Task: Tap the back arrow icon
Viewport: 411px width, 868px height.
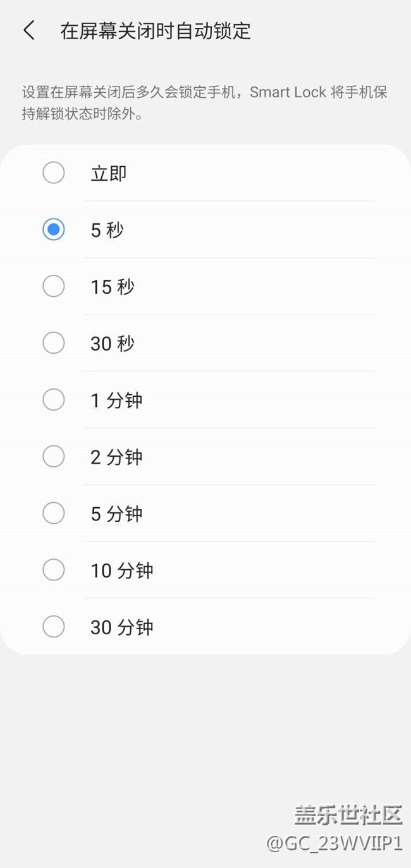Action: point(29,30)
